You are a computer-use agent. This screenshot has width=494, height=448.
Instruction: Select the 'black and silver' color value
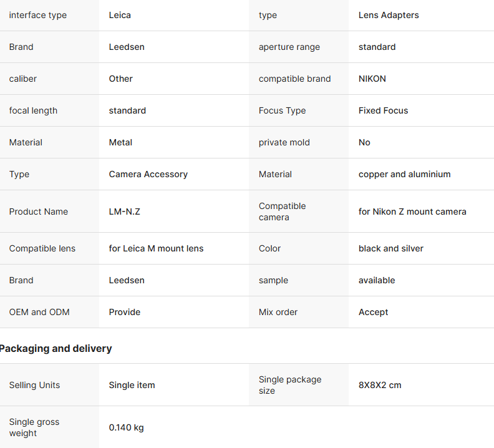pyautogui.click(x=390, y=248)
